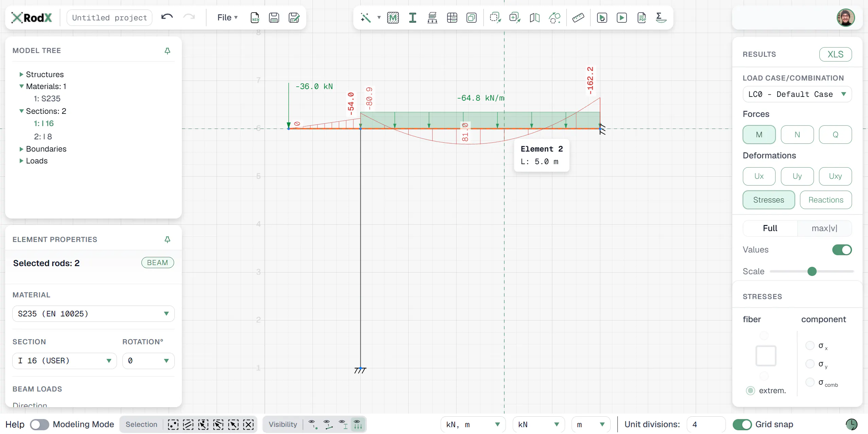Screen dimensions: 868x434
Task: Click the save-as icon with pencil
Action: pyautogui.click(x=294, y=17)
